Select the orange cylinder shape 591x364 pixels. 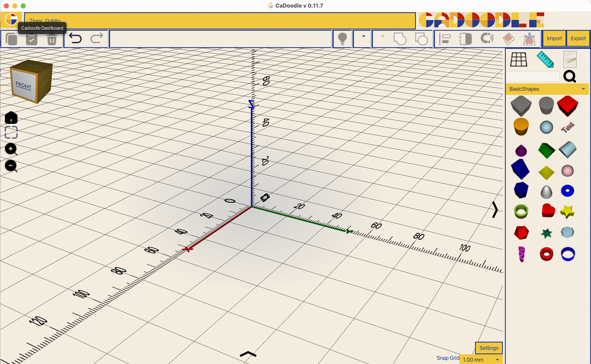click(521, 127)
